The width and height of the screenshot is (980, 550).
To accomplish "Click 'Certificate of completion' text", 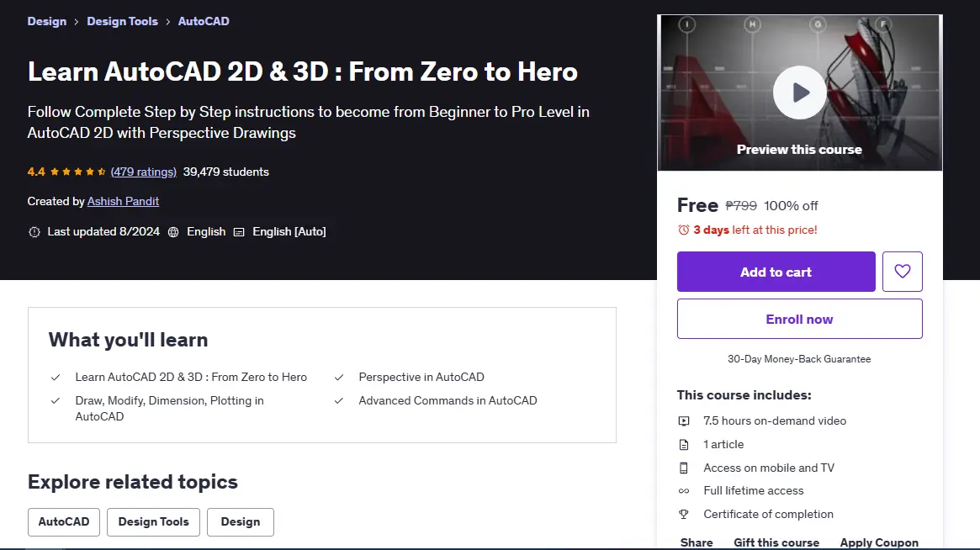I will tap(768, 514).
